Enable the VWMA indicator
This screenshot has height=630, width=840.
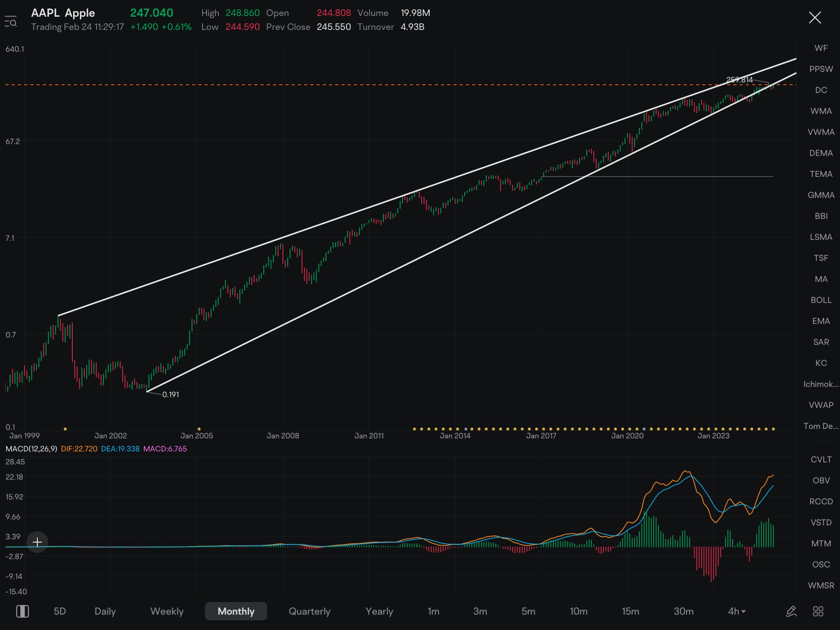click(x=821, y=132)
